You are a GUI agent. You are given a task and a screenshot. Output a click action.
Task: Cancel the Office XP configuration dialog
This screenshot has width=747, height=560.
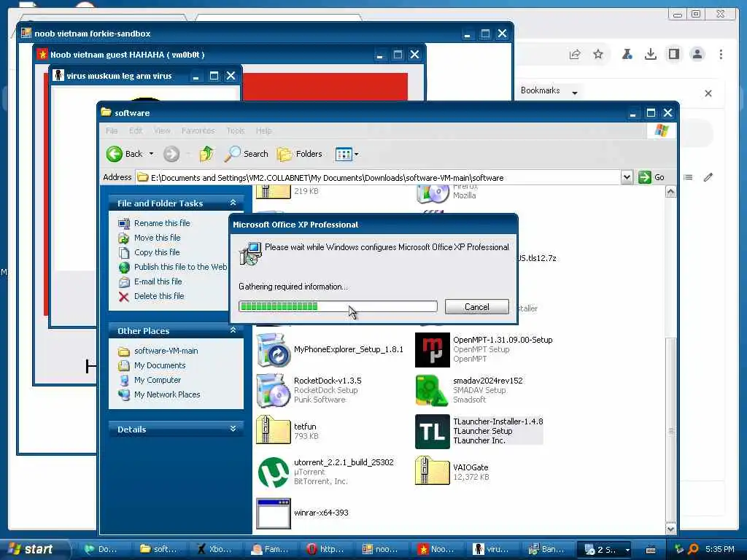coord(477,307)
